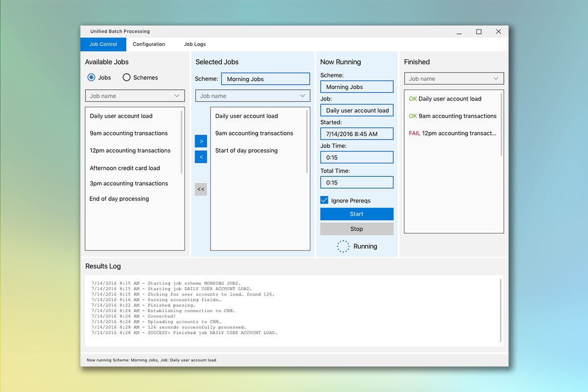Minimize the Unified Batch Processing window
Image resolution: width=588 pixels, height=392 pixels.
tap(459, 32)
